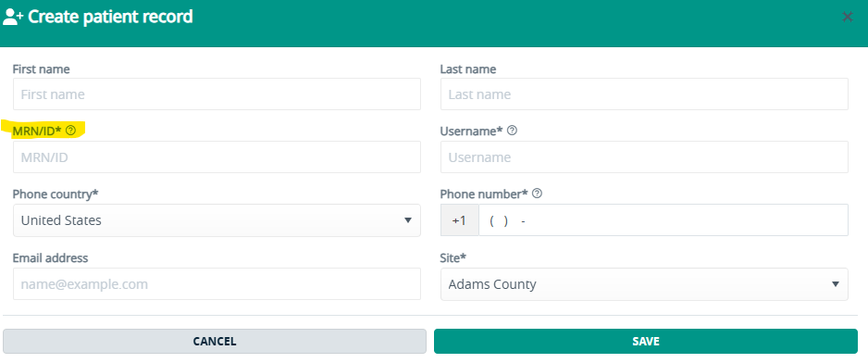Click the +1 country code prefix
Screen dimensions: 868x363
pyautogui.click(x=460, y=220)
